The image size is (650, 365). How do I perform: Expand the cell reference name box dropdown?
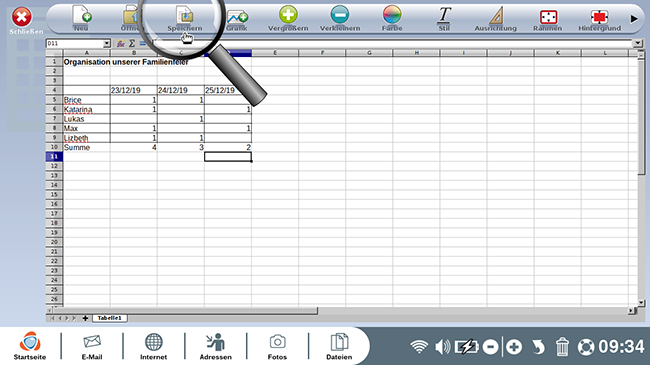pyautogui.click(x=107, y=44)
